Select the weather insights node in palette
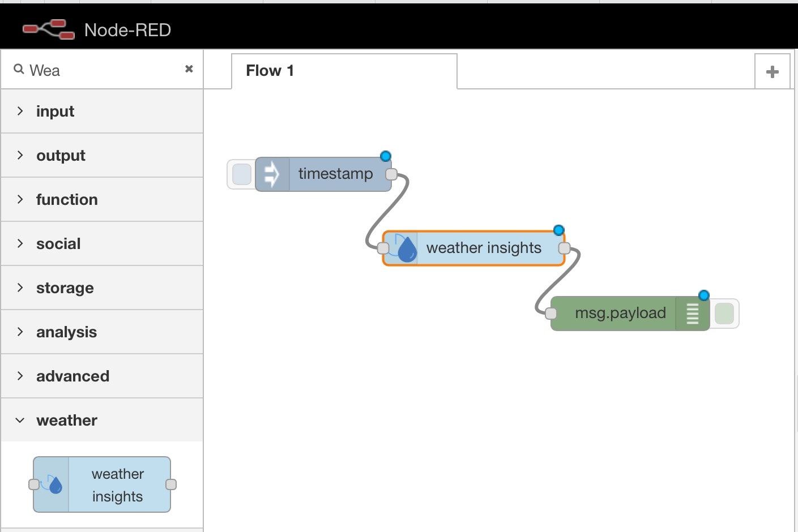 (102, 484)
